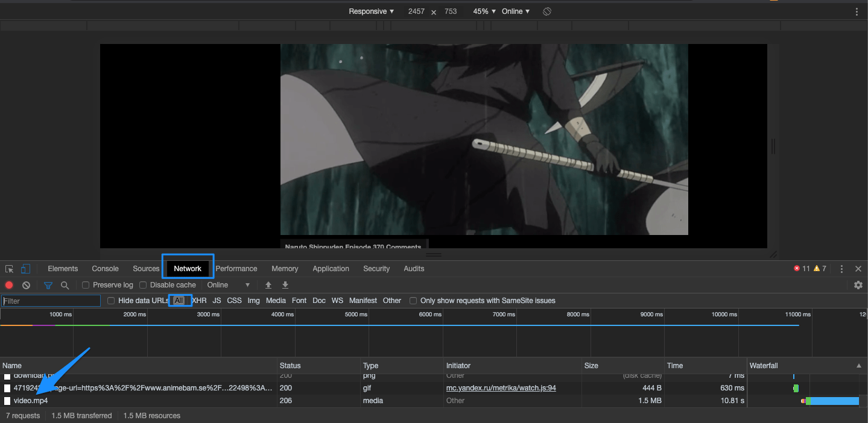
Task: Click into the Filter text field
Action: 51,301
